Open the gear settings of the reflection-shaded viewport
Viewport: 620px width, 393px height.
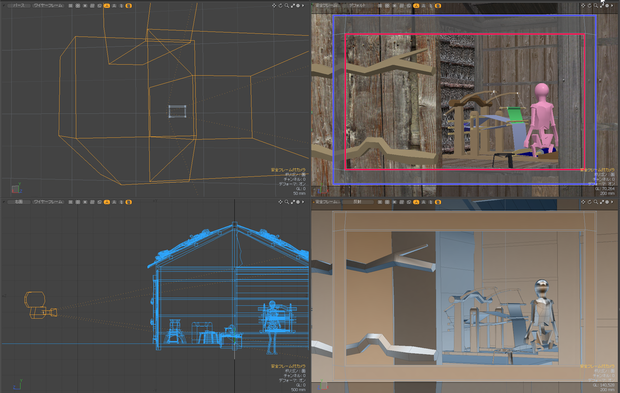[607, 202]
